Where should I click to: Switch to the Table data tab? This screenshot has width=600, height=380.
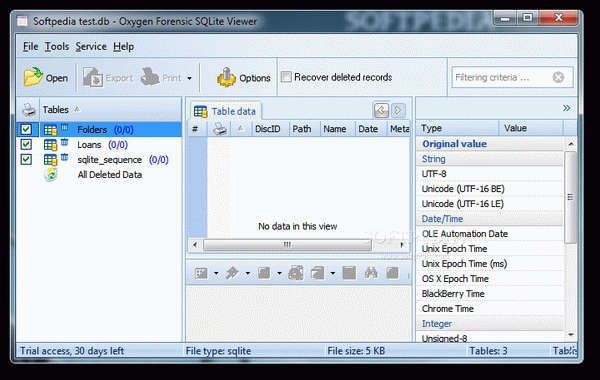(x=226, y=111)
